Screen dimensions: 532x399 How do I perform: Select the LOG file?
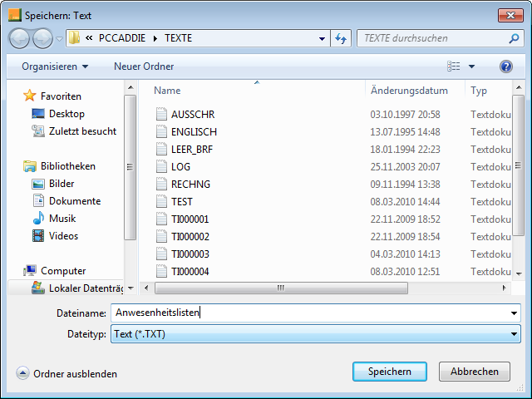point(180,167)
